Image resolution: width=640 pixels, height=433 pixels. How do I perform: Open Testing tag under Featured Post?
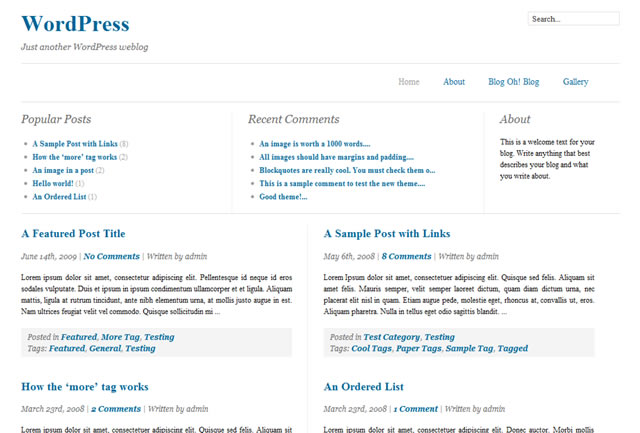tap(140, 349)
